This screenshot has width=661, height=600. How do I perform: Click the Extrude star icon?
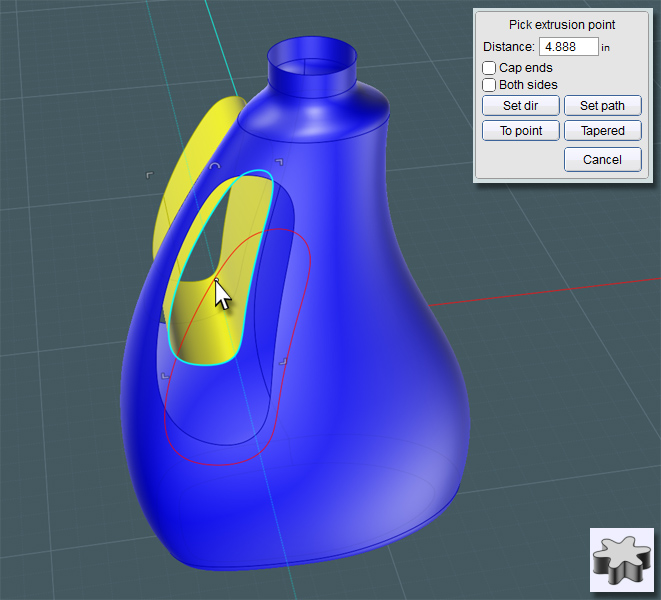pos(622,560)
